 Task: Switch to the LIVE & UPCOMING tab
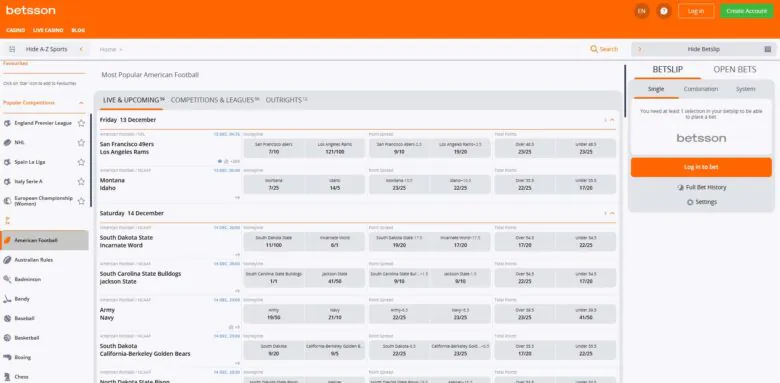click(133, 100)
